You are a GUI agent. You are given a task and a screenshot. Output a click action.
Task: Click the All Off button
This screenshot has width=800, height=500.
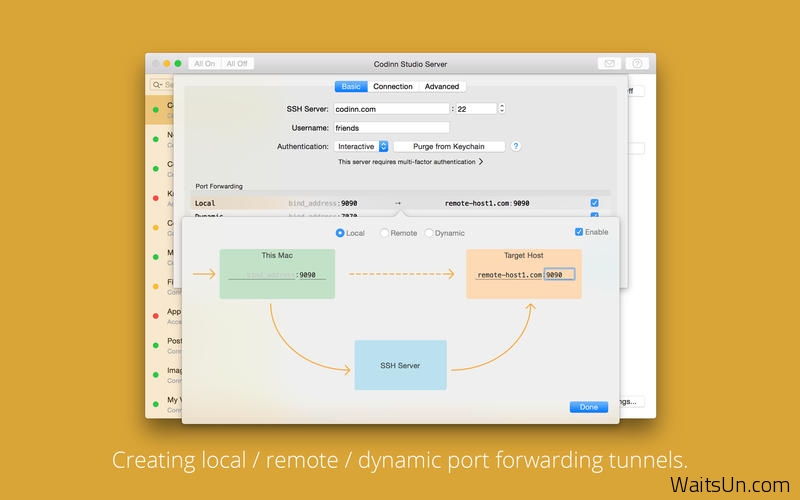pyautogui.click(x=237, y=63)
